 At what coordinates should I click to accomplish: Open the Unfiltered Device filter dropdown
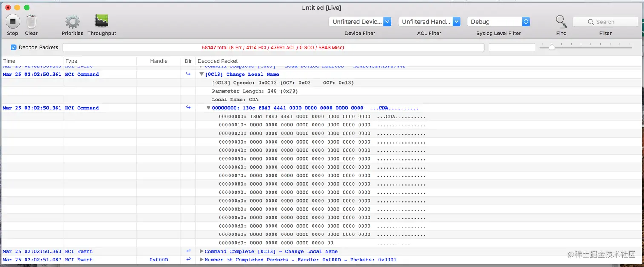click(x=360, y=22)
